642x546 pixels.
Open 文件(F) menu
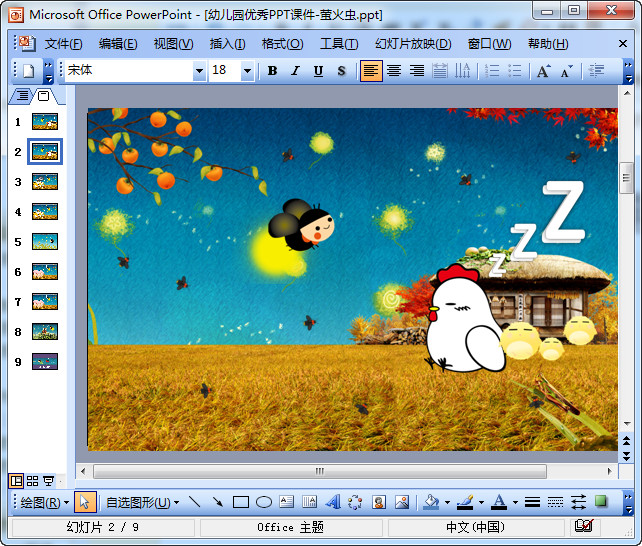click(63, 43)
